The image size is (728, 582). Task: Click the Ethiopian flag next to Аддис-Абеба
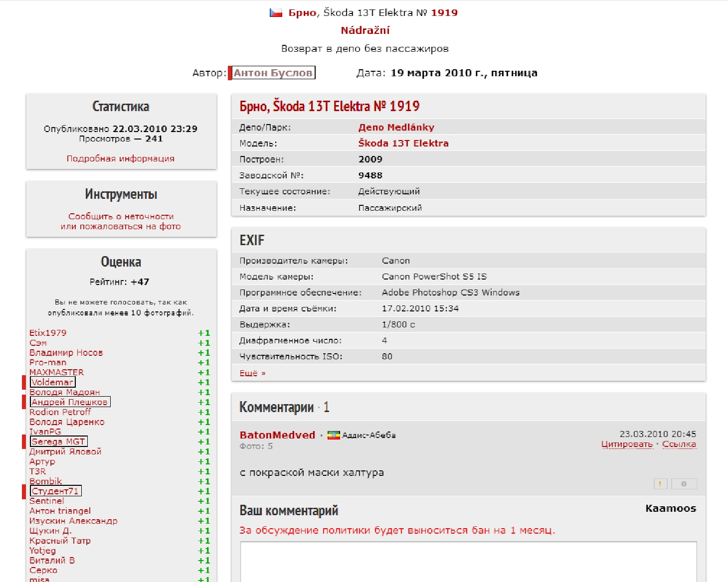pos(334,436)
